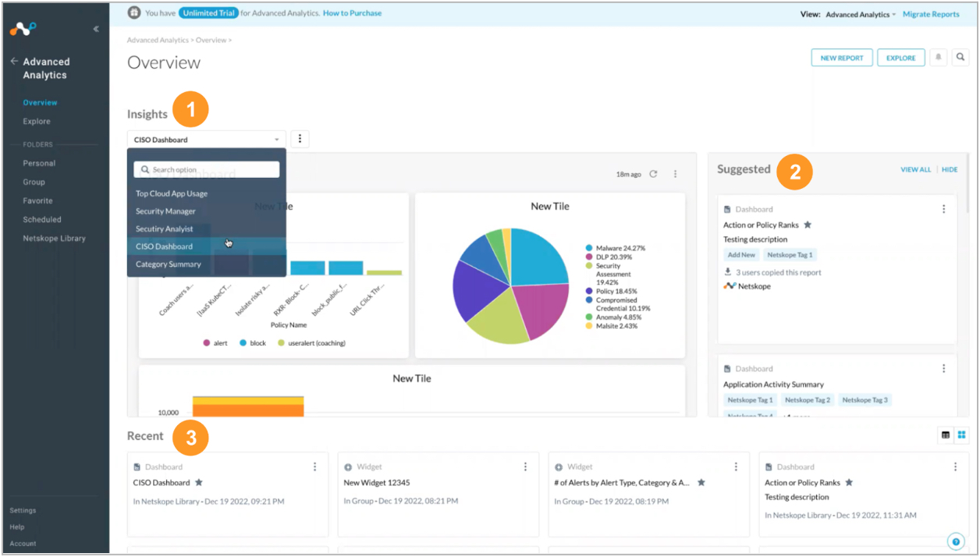Click the Unlimited Trial badge
Screen dimensions: 980x557
tap(208, 13)
